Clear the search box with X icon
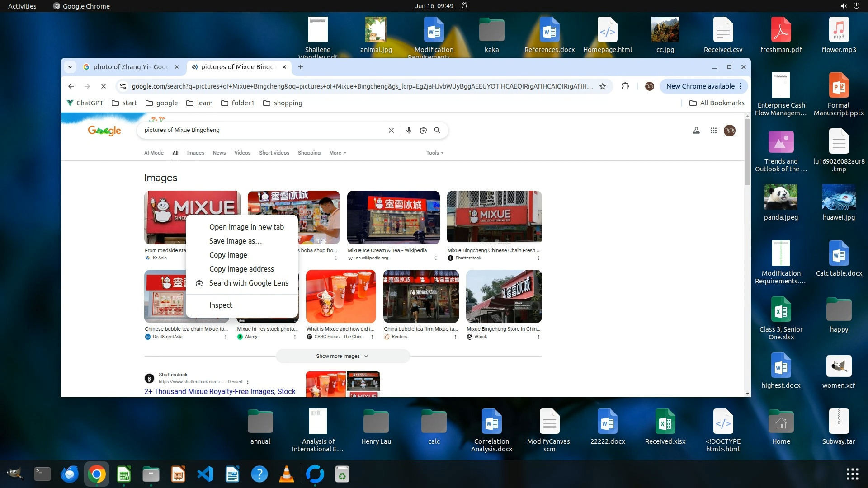This screenshot has height=488, width=868. [391, 130]
